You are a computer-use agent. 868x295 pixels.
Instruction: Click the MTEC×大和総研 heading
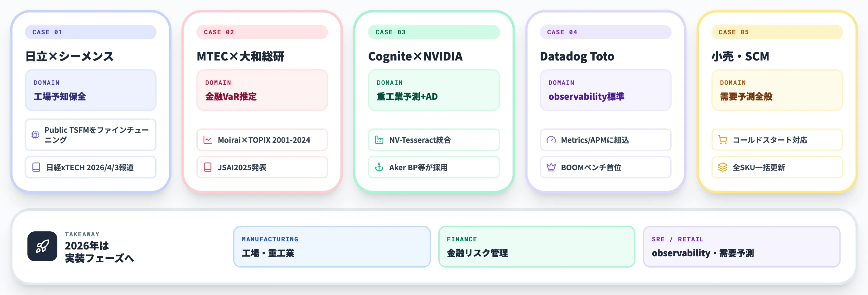pyautogui.click(x=240, y=56)
